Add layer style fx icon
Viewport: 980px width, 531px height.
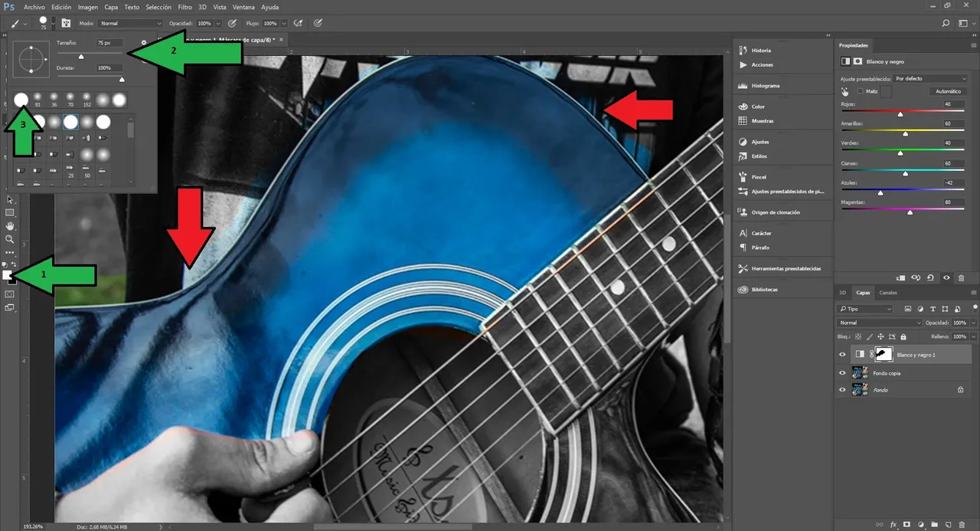[893, 525]
